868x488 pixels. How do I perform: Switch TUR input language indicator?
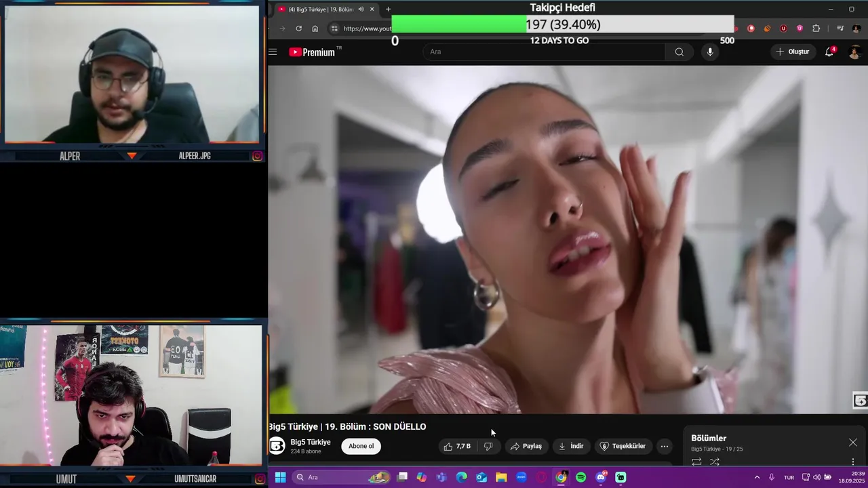pos(789,477)
